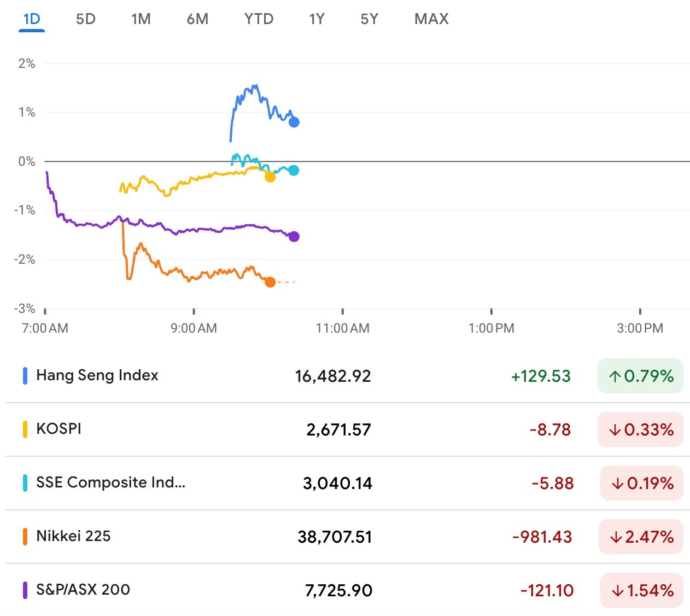Click the -121.10 point change

pos(547,591)
